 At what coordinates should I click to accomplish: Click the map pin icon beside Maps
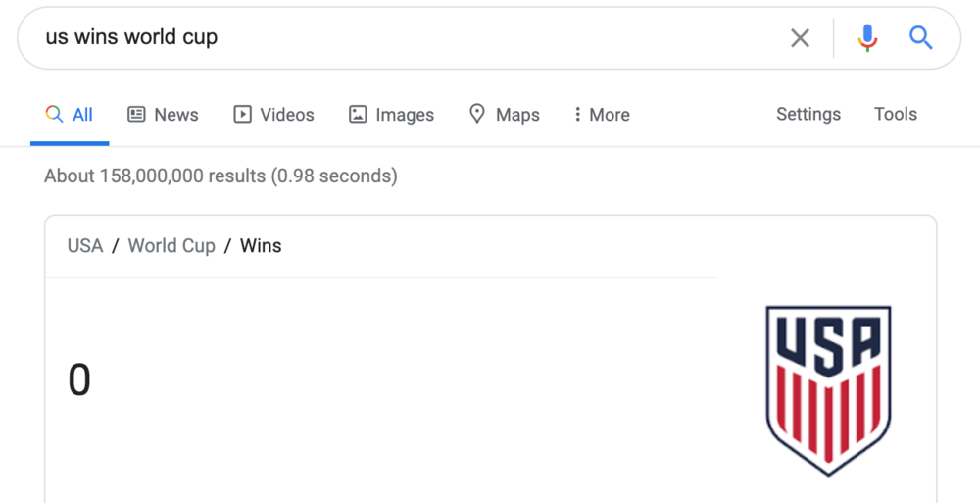[477, 115]
